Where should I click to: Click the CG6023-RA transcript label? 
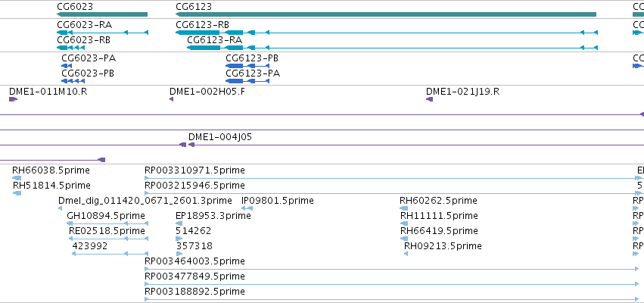point(84,25)
